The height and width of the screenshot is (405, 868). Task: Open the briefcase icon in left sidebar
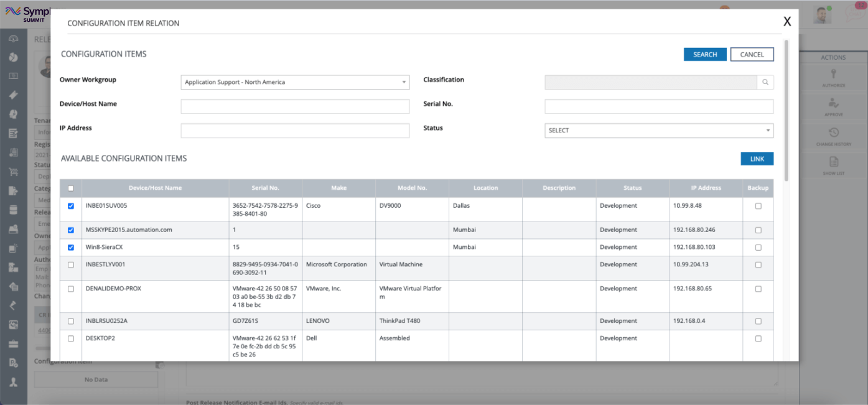coord(13,343)
